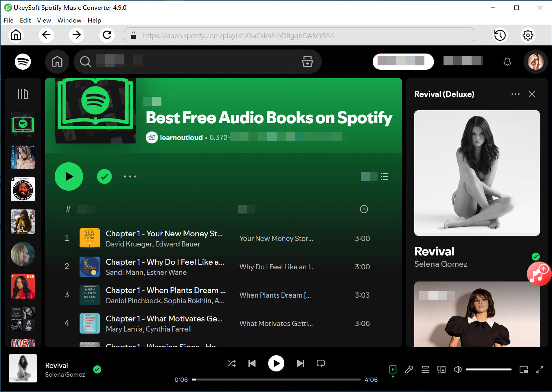
Task: Open the Window menu
Action: coord(69,20)
